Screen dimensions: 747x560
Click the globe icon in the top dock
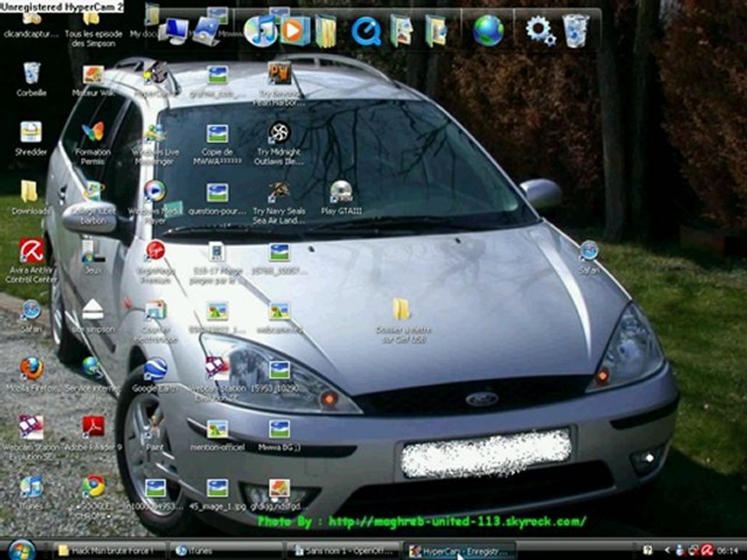[x=488, y=30]
